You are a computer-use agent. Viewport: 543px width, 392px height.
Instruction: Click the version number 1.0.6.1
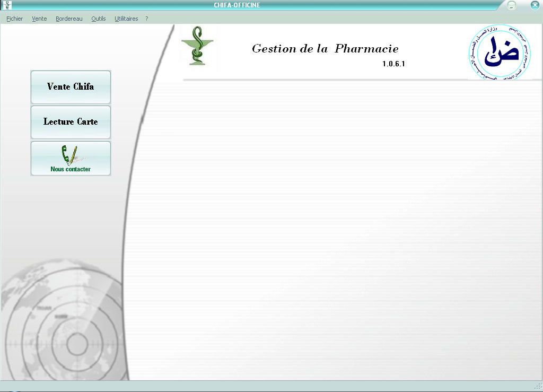pyautogui.click(x=393, y=64)
